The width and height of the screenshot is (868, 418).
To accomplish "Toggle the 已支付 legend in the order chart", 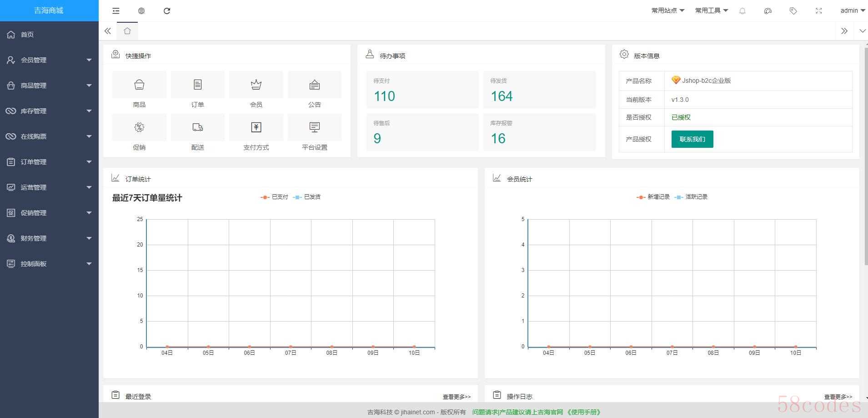I will (275, 197).
